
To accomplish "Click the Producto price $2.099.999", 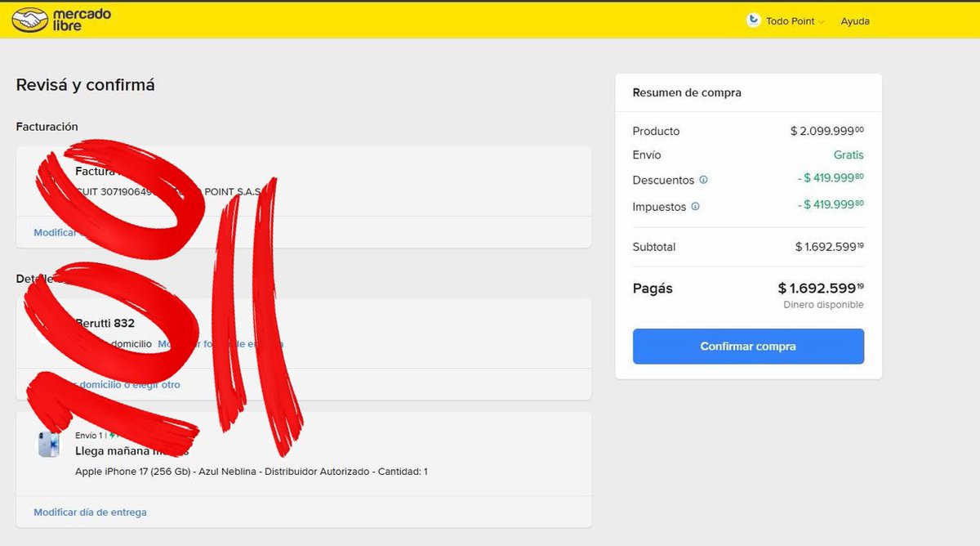I will pos(826,131).
